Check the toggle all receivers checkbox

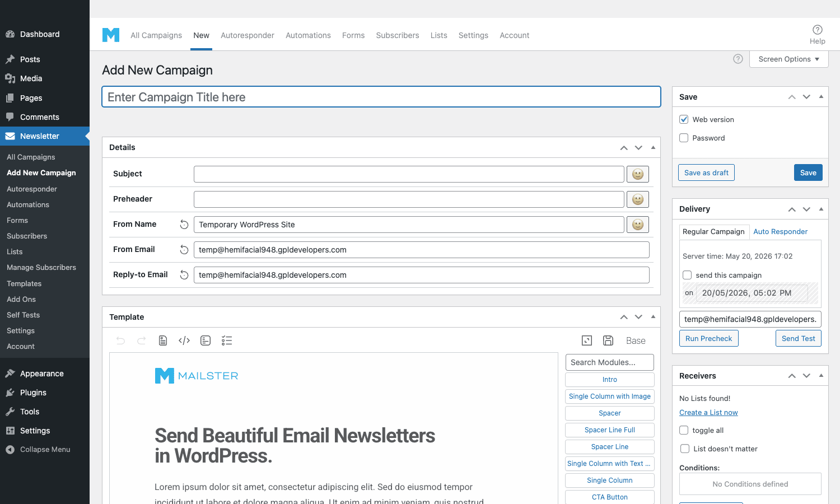pyautogui.click(x=684, y=430)
